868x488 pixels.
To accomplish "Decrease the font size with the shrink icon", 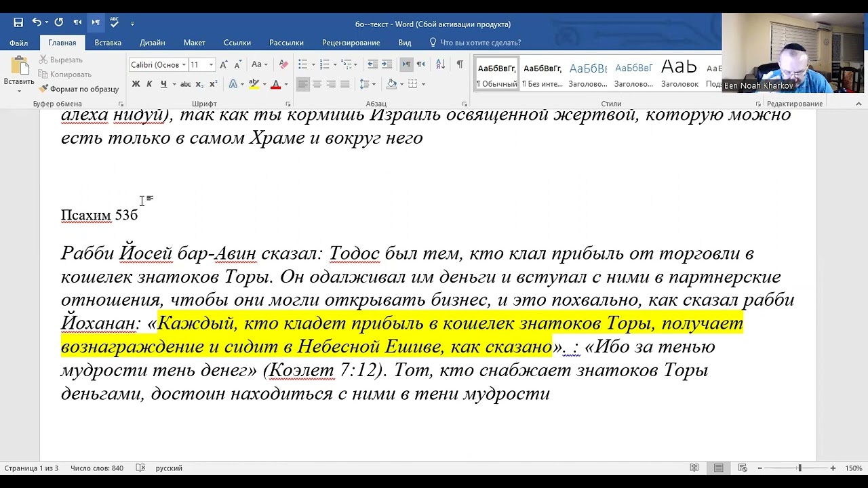I will 237,64.
